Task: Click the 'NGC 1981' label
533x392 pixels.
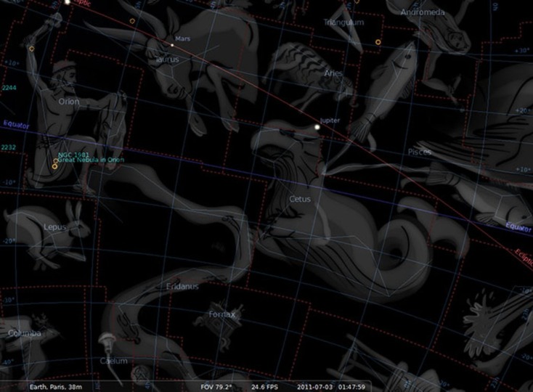Action: tap(73, 155)
